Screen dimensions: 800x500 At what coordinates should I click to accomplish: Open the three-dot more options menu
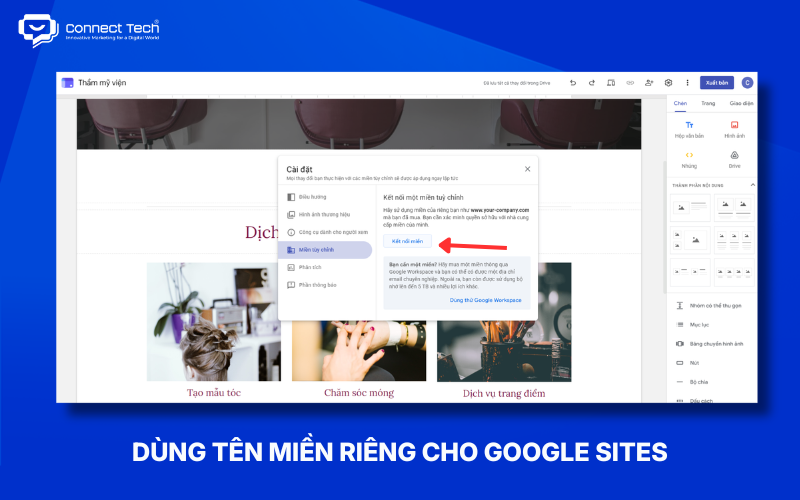click(687, 83)
